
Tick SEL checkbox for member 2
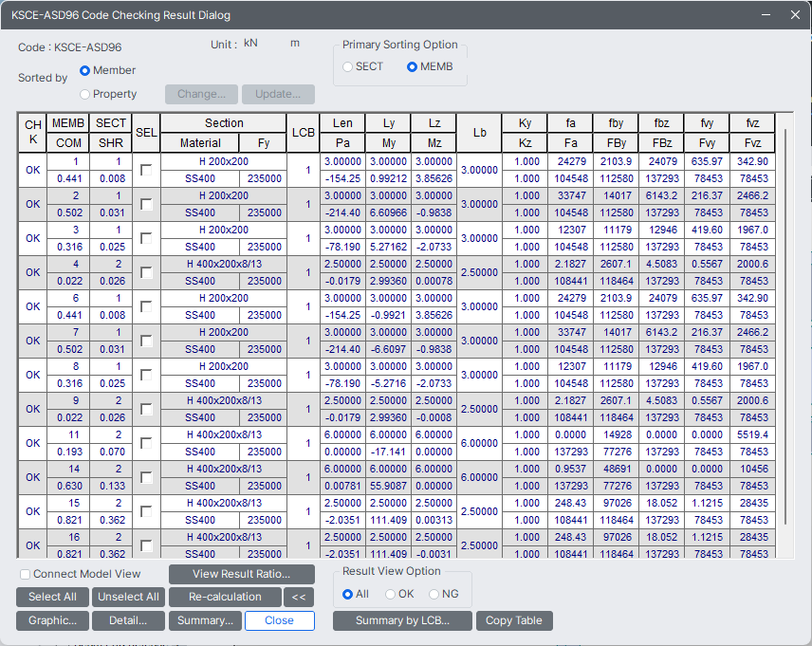146,204
